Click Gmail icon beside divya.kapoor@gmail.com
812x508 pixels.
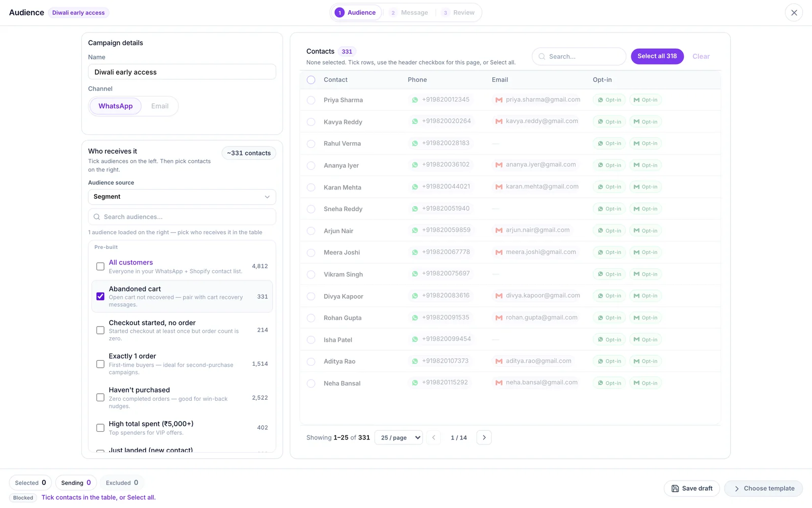(x=499, y=296)
